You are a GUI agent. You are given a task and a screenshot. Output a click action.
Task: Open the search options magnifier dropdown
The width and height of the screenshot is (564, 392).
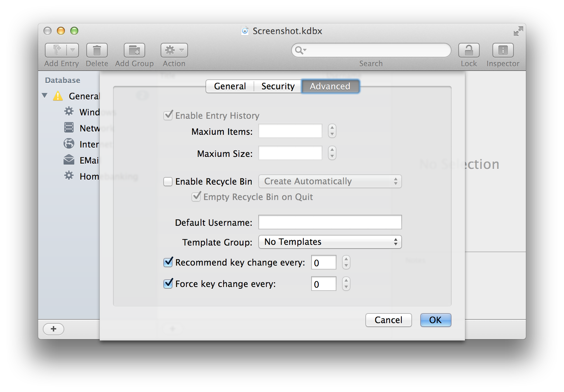pyautogui.click(x=300, y=50)
